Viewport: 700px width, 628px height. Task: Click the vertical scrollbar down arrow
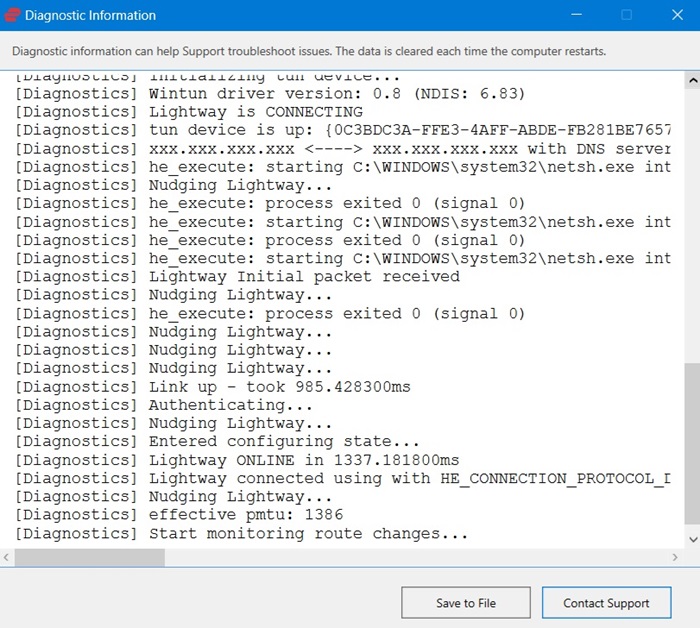tap(692, 540)
